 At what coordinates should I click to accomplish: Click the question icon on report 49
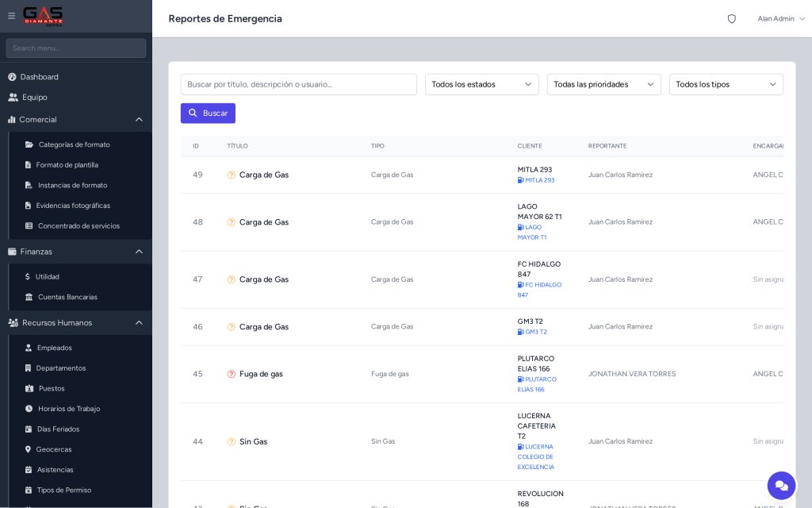coord(232,175)
